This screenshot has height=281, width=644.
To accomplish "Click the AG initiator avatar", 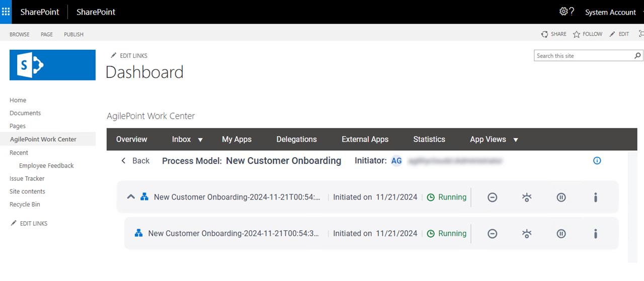I will [x=396, y=161].
